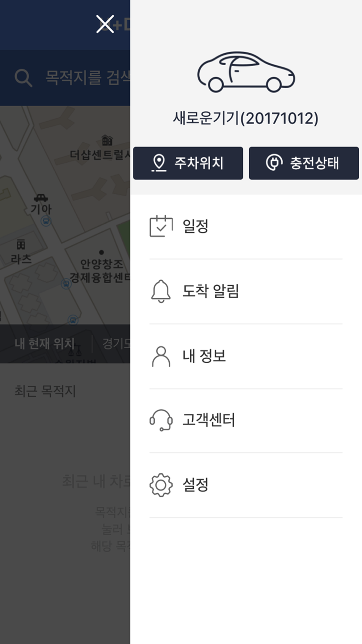Tap the 기아 car marker on map

(x=41, y=198)
